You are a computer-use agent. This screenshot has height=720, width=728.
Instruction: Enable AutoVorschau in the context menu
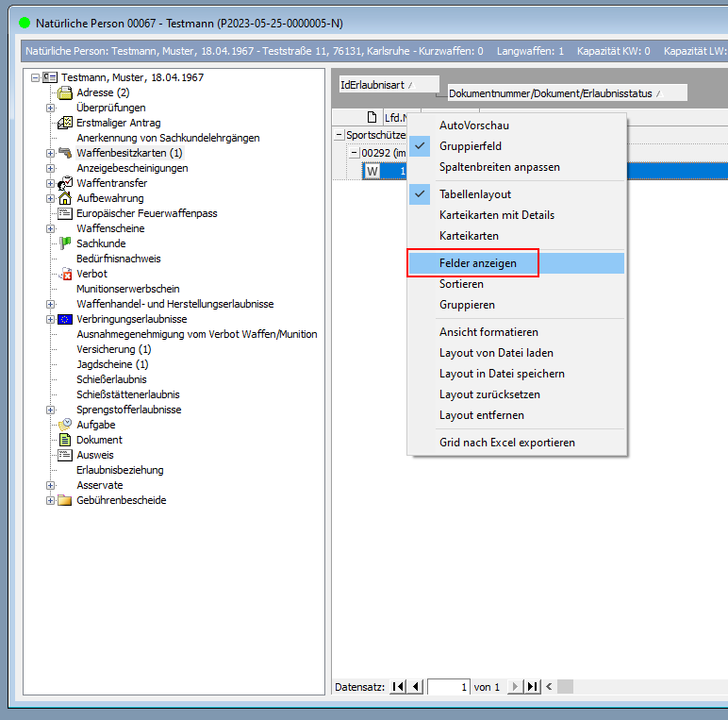(x=473, y=126)
